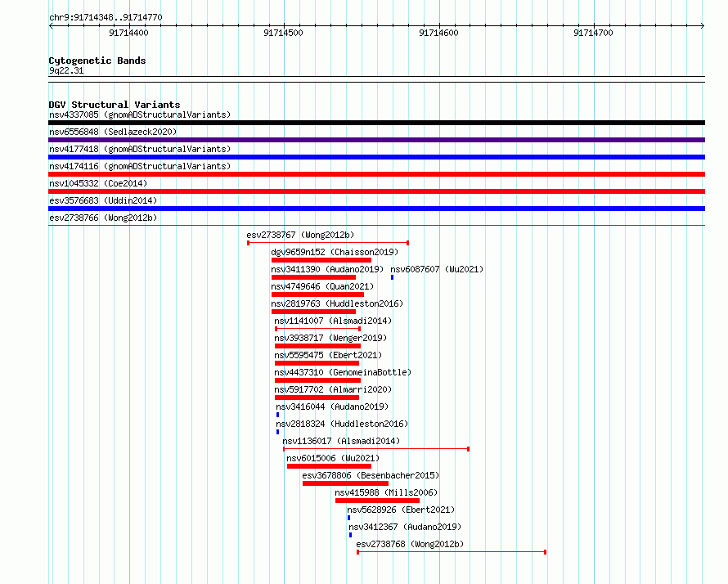Select the purple nsv6556848 variant bar
The height and width of the screenshot is (584, 728).
376,140
